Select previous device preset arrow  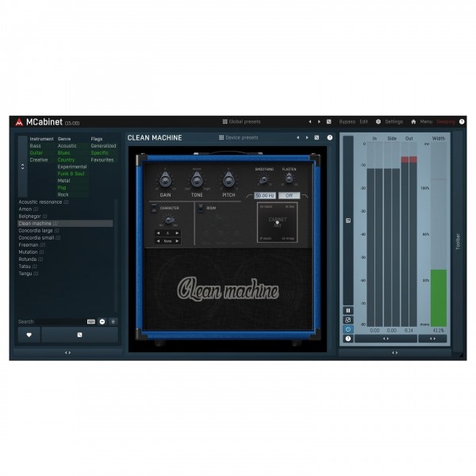[297, 138]
